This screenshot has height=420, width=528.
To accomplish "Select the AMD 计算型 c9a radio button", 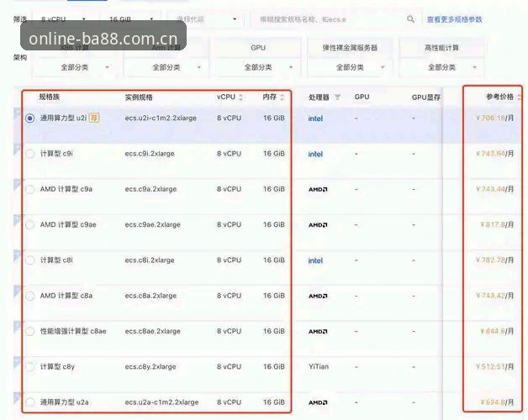I will [x=30, y=189].
